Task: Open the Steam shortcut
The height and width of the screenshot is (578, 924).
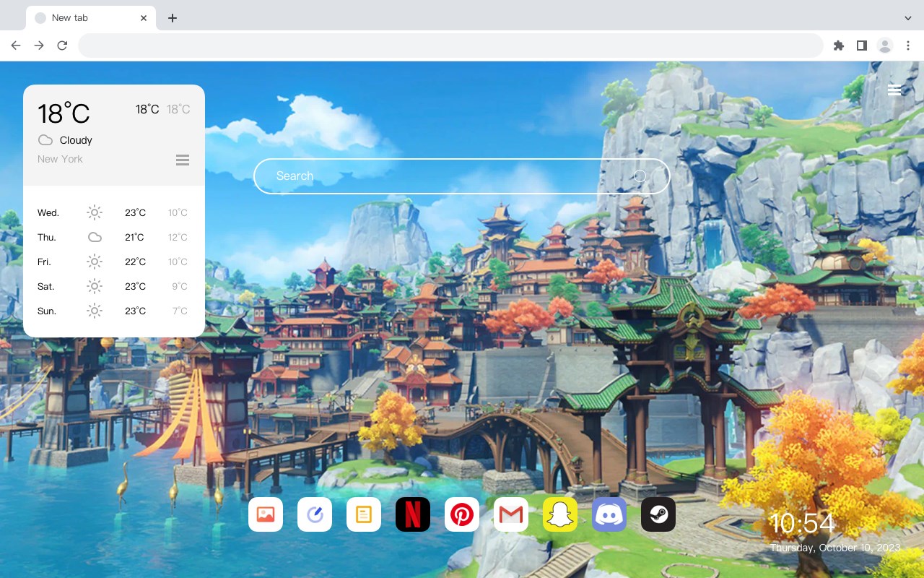Action: (658, 514)
